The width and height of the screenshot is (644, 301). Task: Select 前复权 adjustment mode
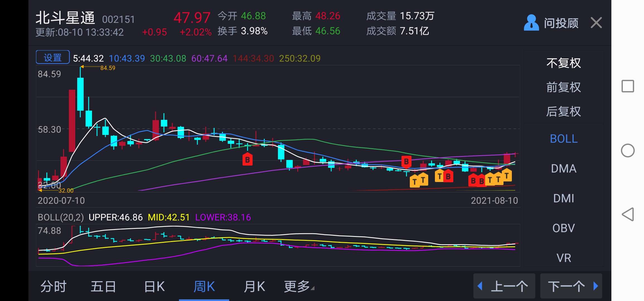(x=563, y=87)
